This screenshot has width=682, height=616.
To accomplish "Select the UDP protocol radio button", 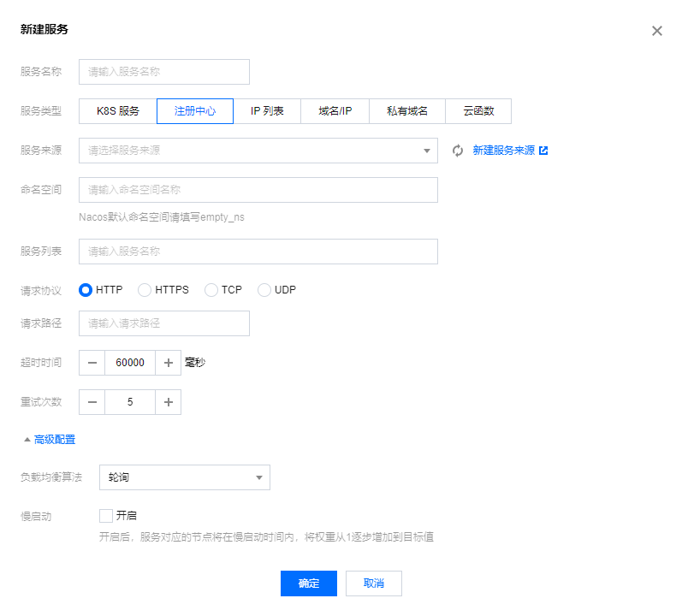I will [x=264, y=290].
